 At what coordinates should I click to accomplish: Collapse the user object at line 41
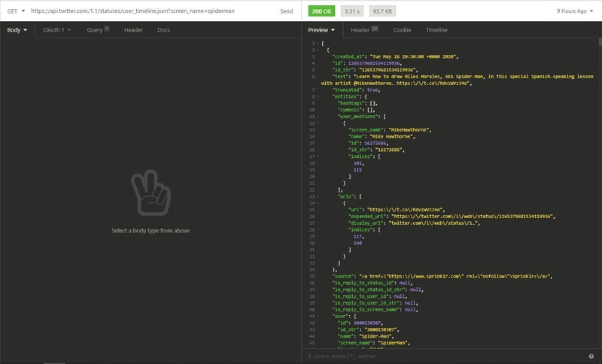point(318,317)
